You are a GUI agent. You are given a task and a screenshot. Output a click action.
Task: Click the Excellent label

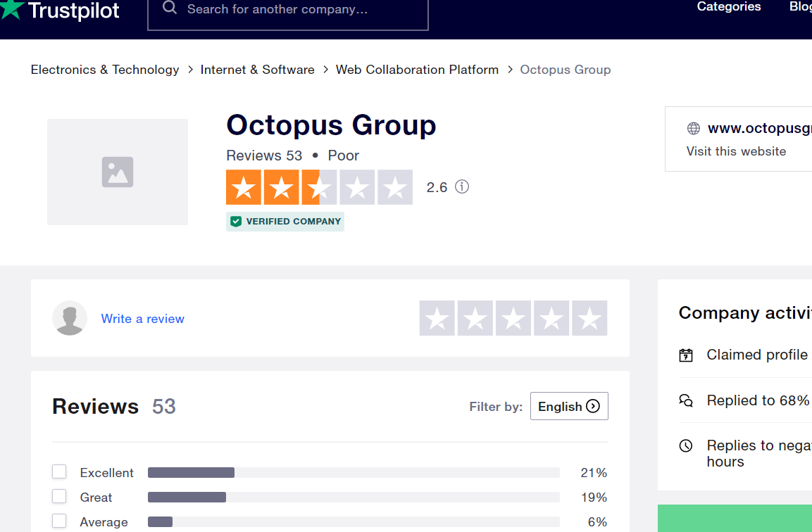pyautogui.click(x=106, y=472)
